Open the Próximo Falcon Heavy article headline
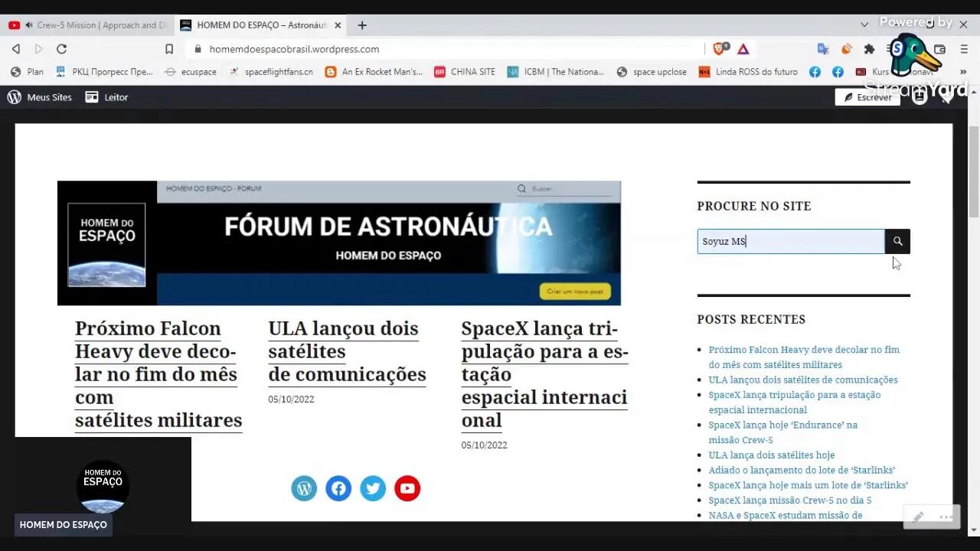 158,374
